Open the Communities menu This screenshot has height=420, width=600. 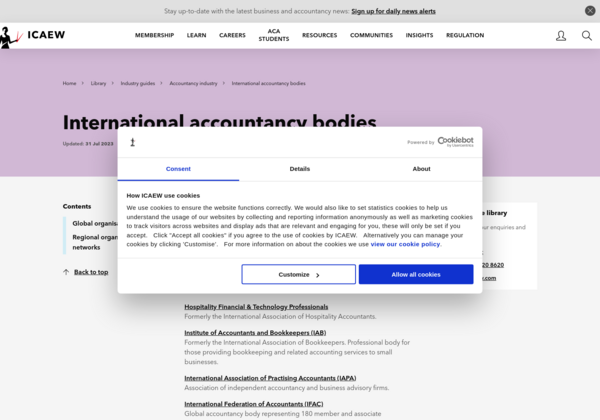click(x=371, y=35)
